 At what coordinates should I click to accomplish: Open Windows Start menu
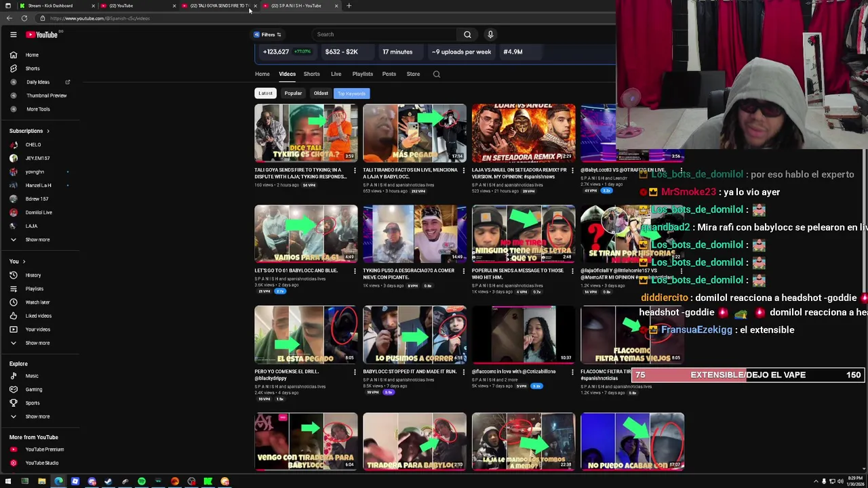pyautogui.click(x=8, y=482)
